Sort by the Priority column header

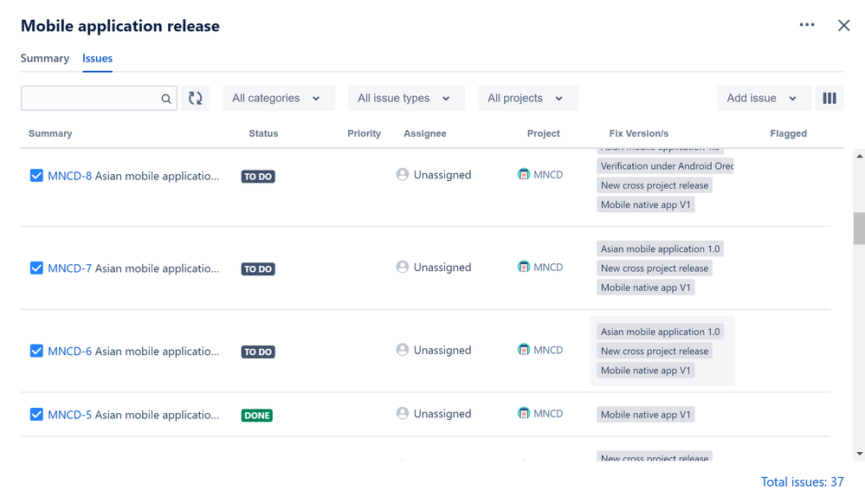click(x=364, y=133)
